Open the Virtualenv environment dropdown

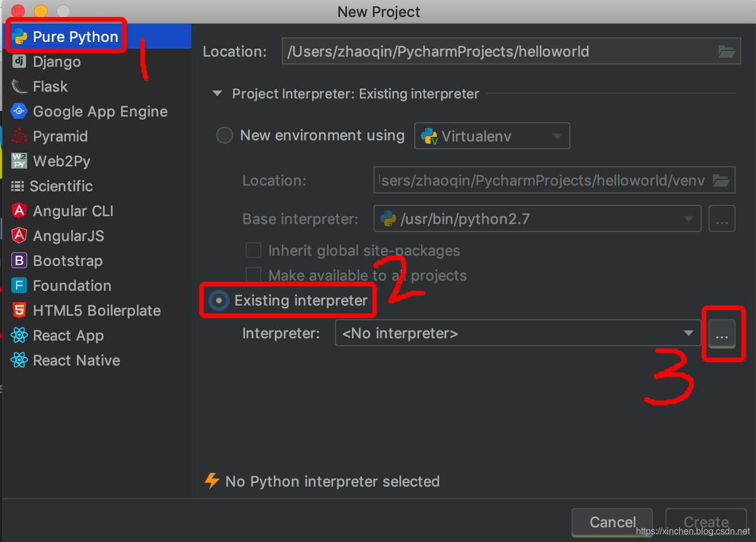(x=492, y=136)
